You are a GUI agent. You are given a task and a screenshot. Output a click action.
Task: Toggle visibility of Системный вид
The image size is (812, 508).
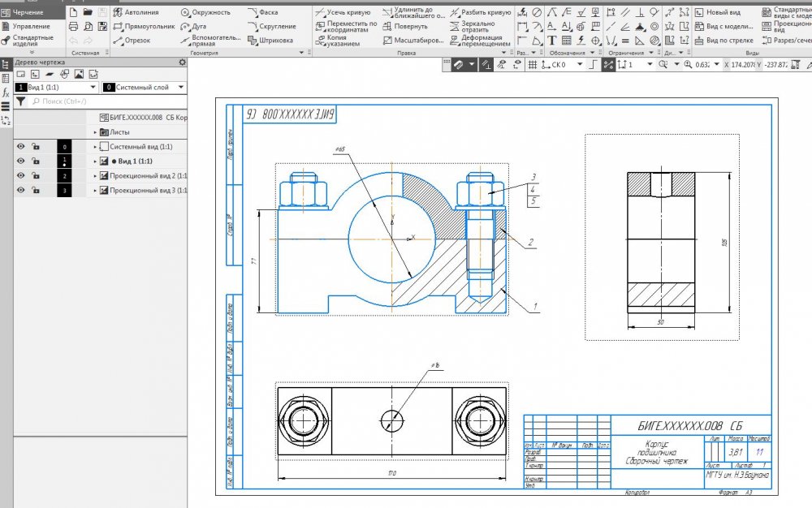click(21, 146)
